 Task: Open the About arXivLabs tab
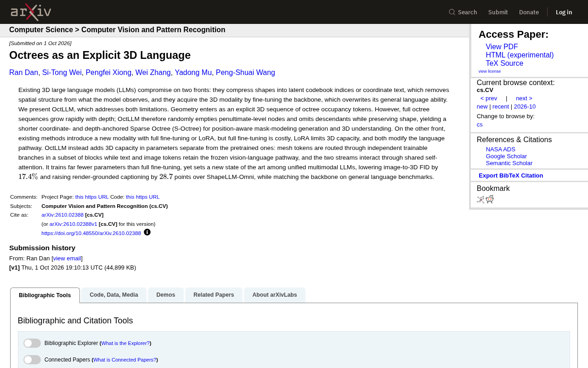(x=275, y=295)
